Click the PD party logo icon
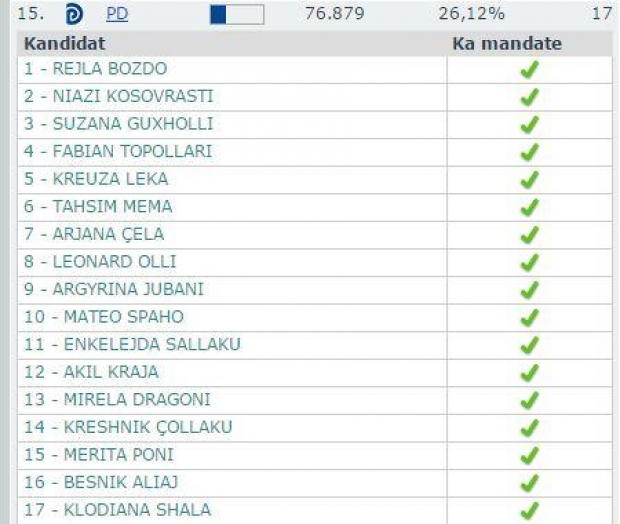This screenshot has width=620, height=524. click(x=74, y=15)
